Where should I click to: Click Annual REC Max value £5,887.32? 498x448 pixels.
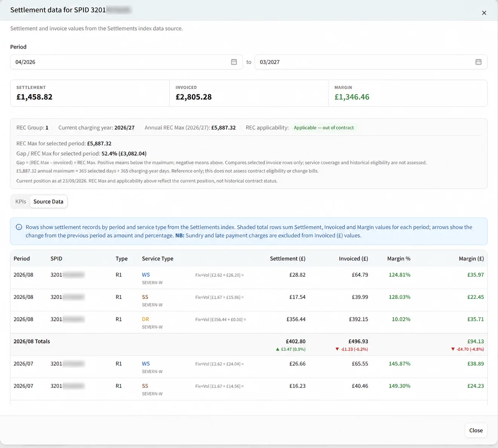tap(223, 128)
